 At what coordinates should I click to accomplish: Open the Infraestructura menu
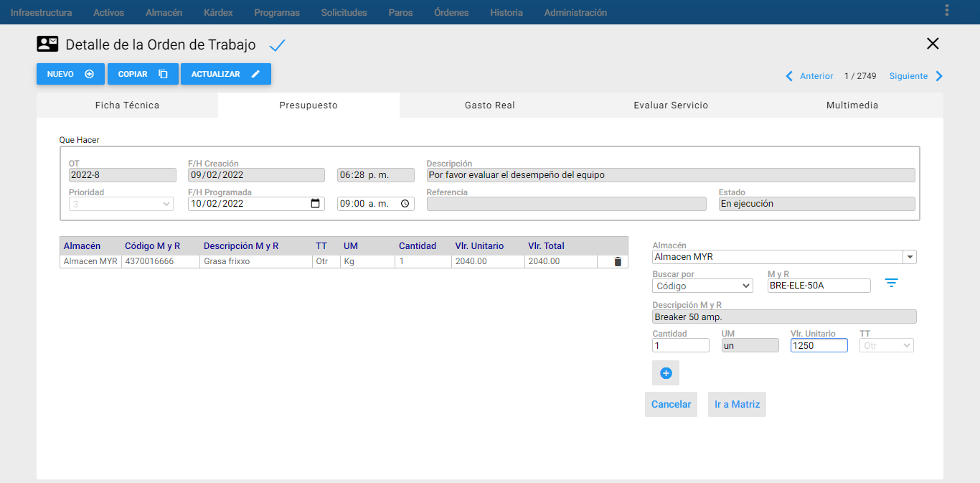point(41,12)
